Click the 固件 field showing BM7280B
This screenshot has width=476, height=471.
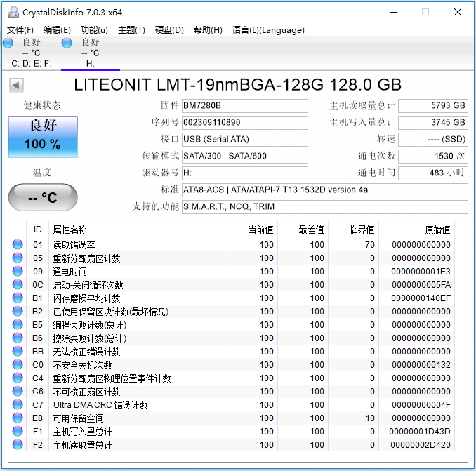click(245, 105)
